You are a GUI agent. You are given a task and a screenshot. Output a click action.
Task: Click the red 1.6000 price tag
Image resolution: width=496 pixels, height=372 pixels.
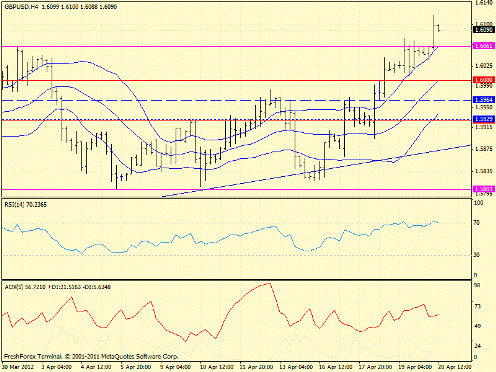pyautogui.click(x=483, y=80)
